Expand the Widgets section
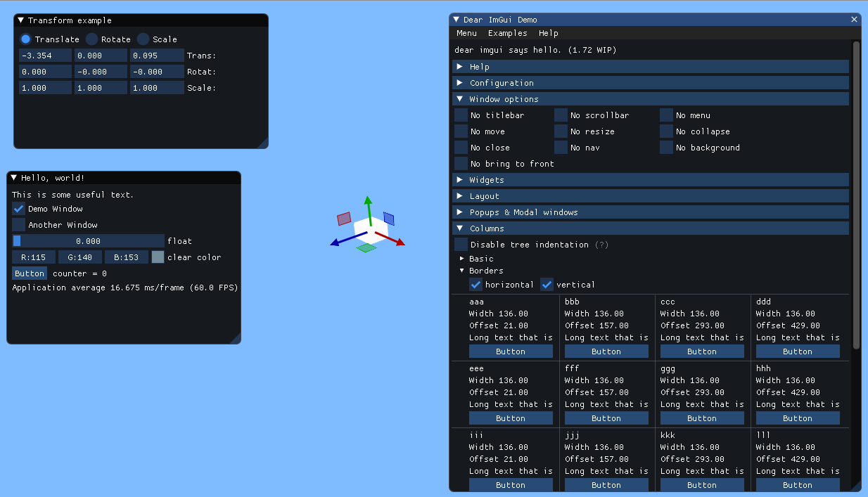 pos(651,180)
